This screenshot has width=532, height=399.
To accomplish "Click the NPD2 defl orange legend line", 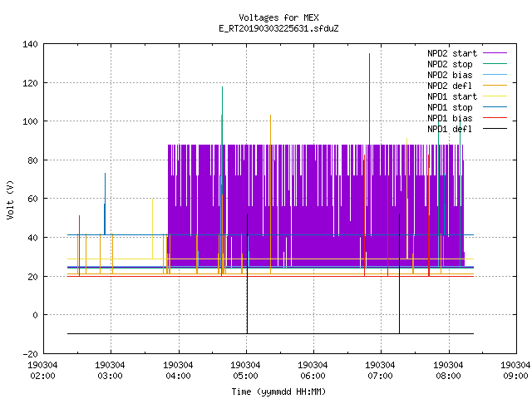I will tap(495, 85).
